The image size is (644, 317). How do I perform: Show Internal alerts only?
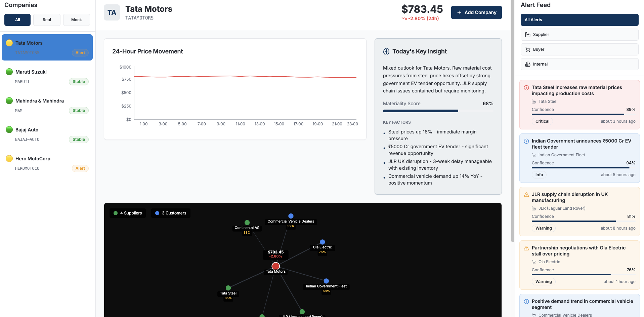579,64
